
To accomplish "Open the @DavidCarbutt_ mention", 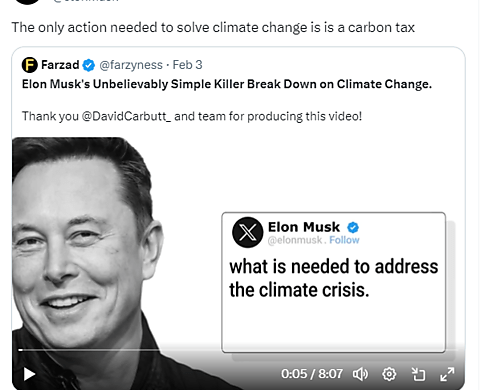I will click(126, 116).
